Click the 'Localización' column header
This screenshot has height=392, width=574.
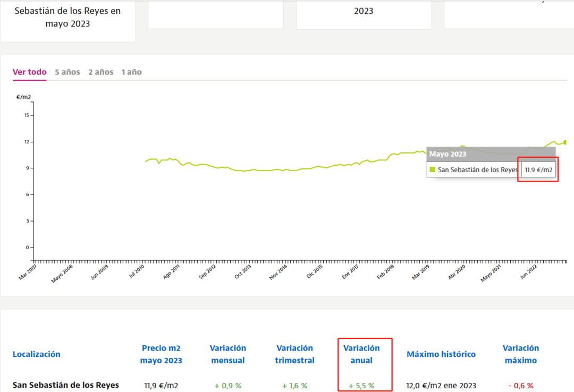point(37,354)
